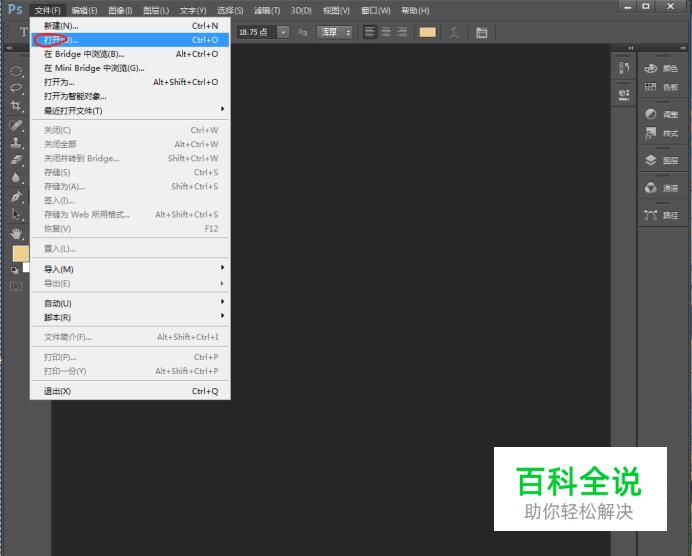Click the text color swatch in options bar
The height and width of the screenshot is (556, 692).
[x=427, y=32]
